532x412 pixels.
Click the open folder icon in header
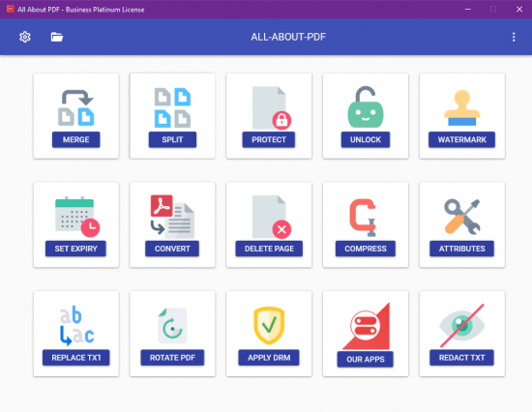click(x=57, y=37)
